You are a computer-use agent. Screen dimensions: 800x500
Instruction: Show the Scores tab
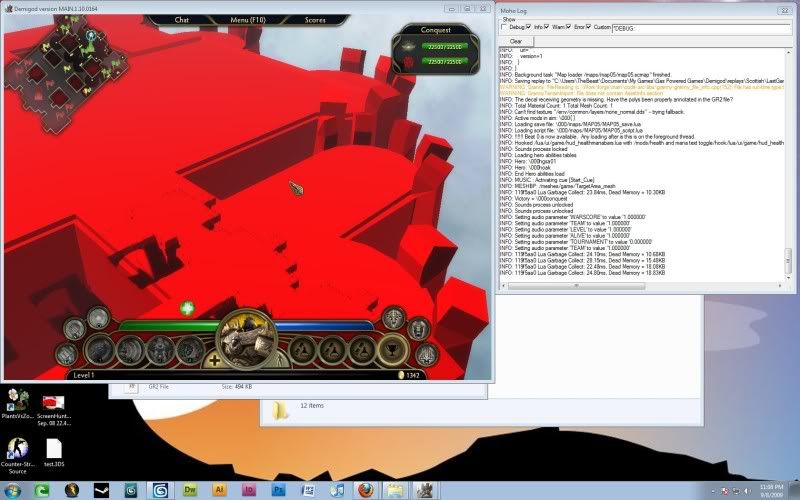pyautogui.click(x=315, y=20)
